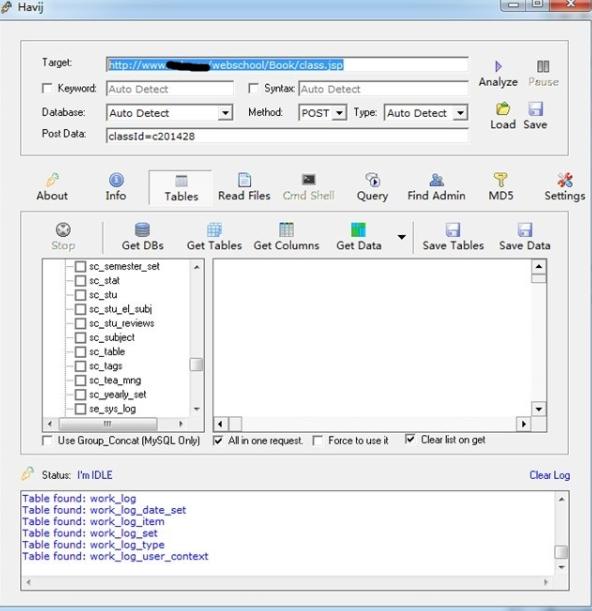
Task: Open the Method POST dropdown
Action: click(339, 113)
